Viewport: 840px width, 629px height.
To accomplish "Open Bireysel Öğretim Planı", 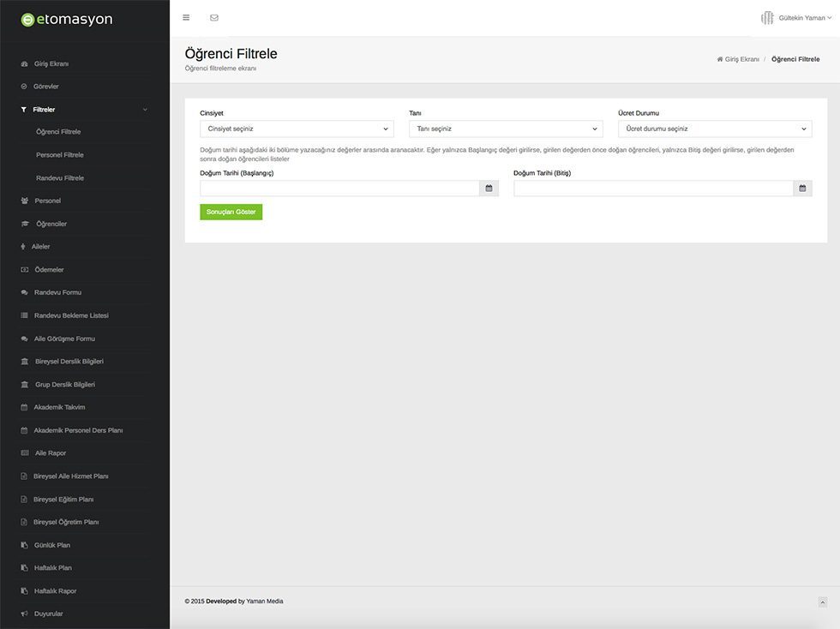I will click(x=66, y=523).
